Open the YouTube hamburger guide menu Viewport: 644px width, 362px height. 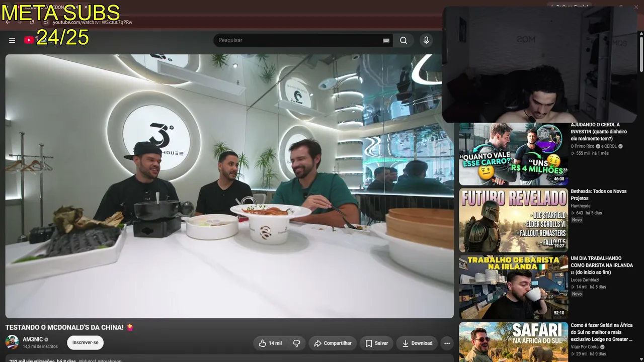(x=12, y=40)
